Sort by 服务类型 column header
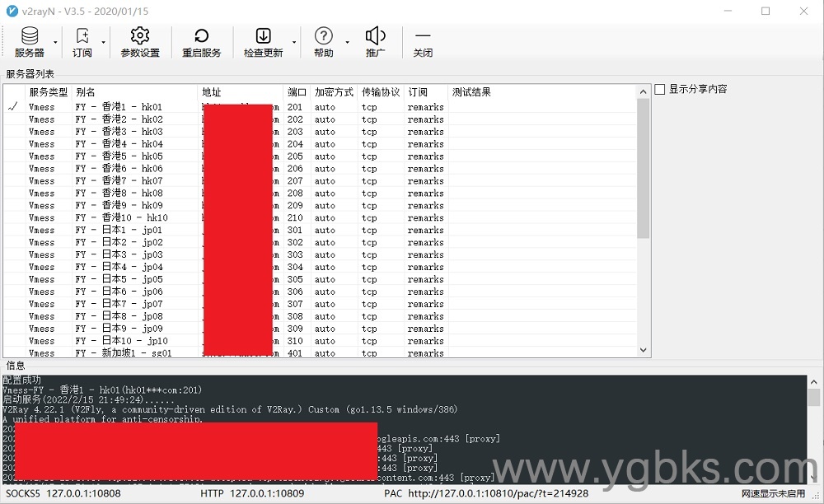Screen dimensions: 824x504 (49, 92)
